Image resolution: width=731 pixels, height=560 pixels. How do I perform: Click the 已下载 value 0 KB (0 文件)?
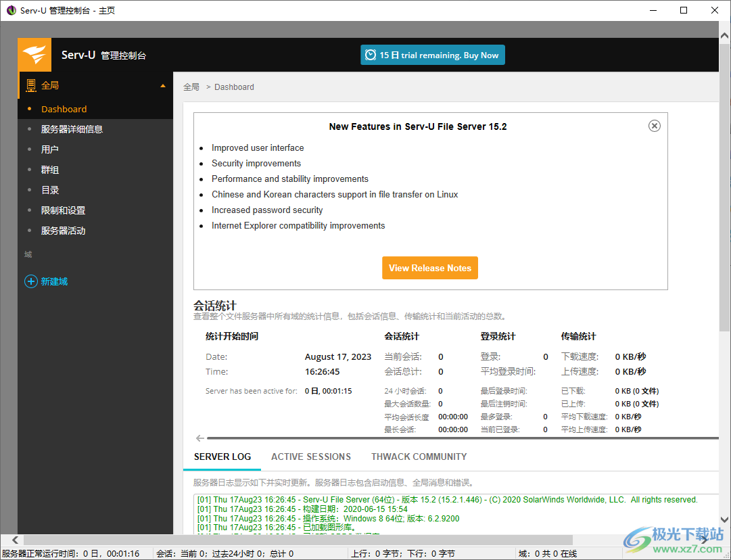(637, 391)
